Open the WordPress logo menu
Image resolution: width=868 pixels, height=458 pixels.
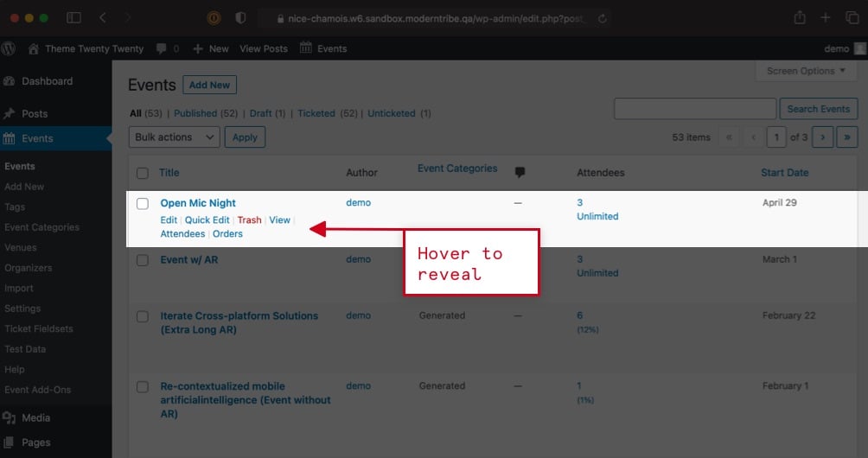pos(9,48)
